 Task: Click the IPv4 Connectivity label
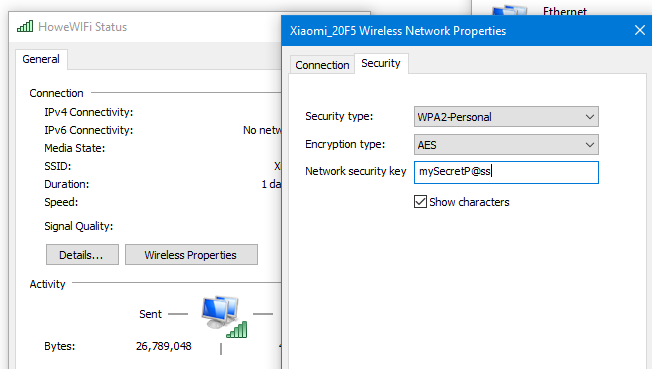[x=89, y=112]
